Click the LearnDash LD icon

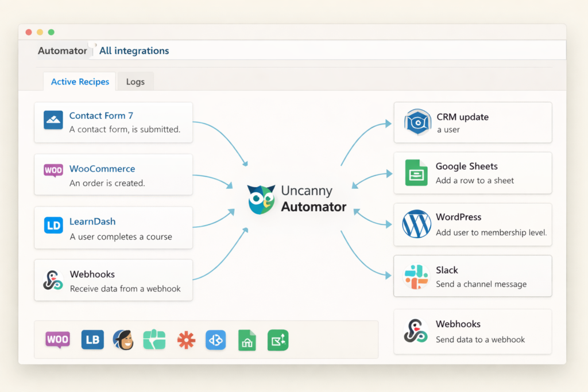click(x=52, y=226)
